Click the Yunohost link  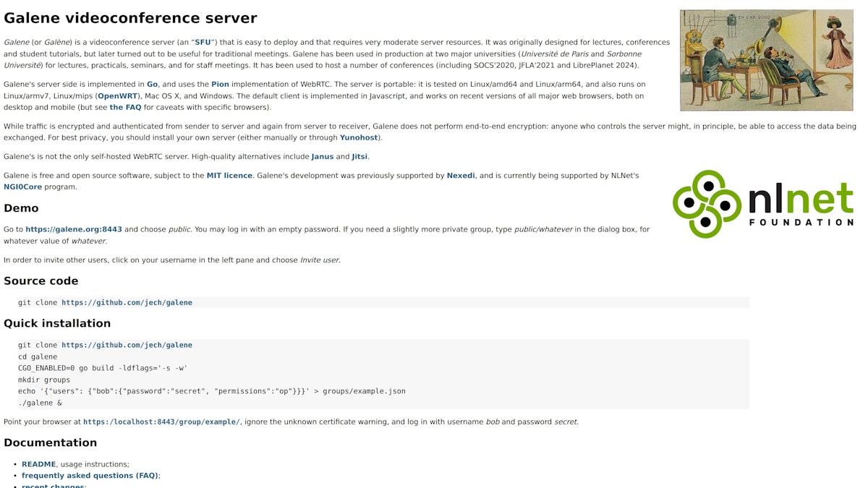point(359,137)
